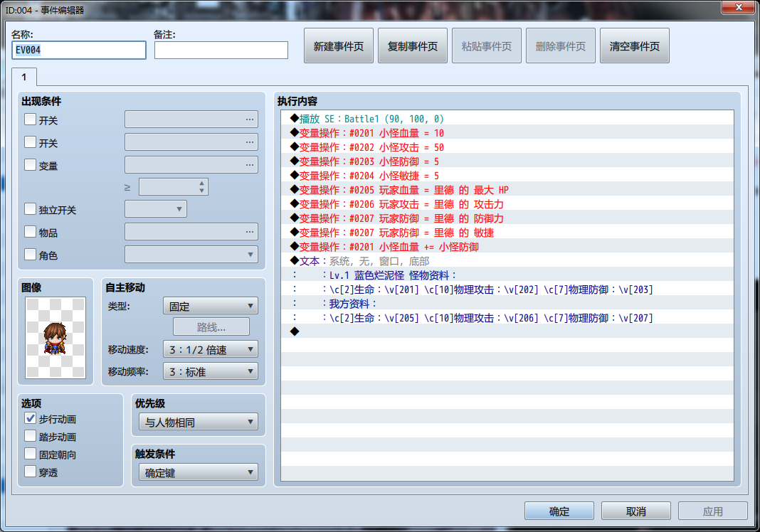Select the #0202 小怪攻击 = 50 line

(507, 147)
